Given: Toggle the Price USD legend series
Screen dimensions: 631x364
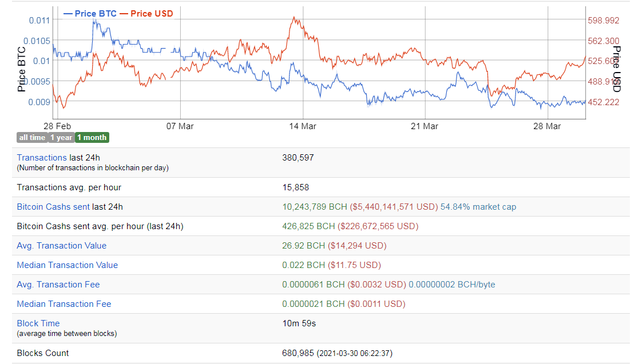Looking at the screenshot, I should 146,13.
